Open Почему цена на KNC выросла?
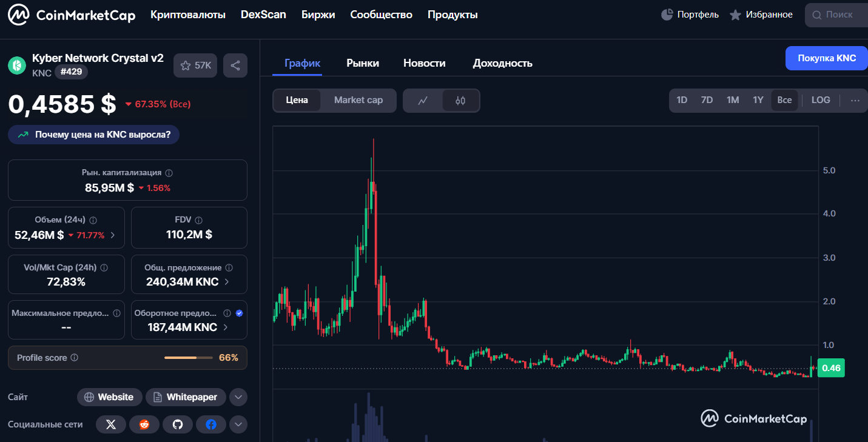Screen dimensions: 868x442 coord(93,135)
